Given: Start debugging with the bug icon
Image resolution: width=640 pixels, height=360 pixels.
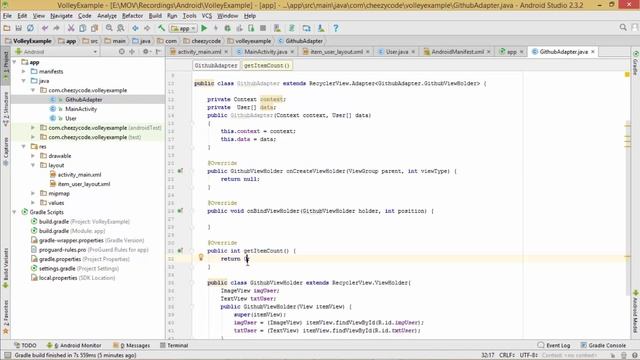Looking at the screenshot, I should coord(227,28).
